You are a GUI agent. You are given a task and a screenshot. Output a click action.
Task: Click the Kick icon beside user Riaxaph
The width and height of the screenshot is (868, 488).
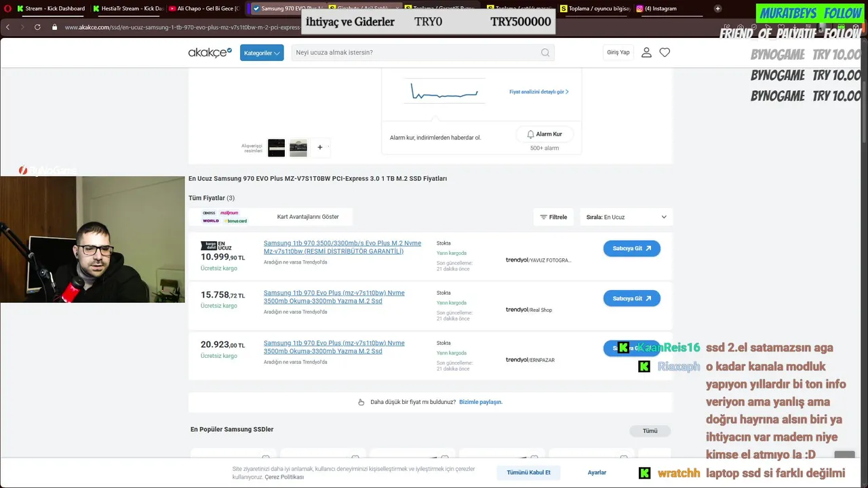(x=644, y=367)
